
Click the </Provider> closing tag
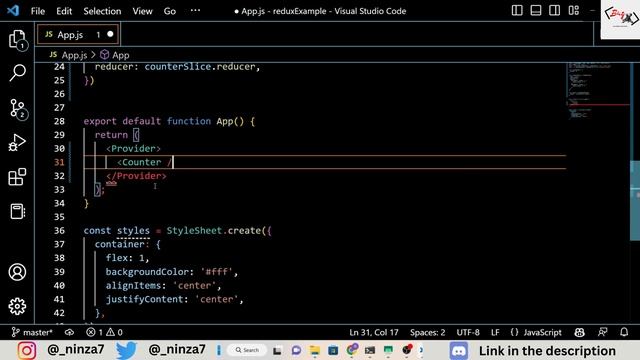pos(136,176)
